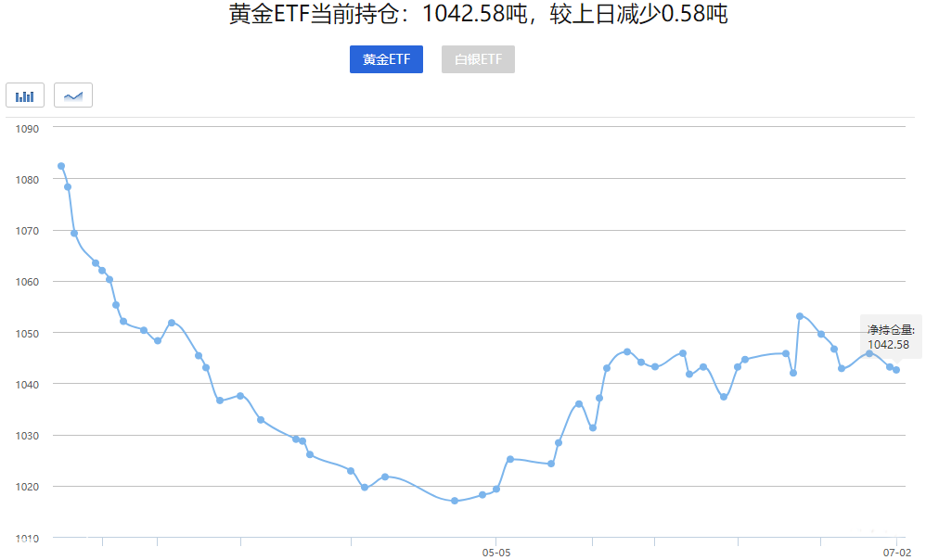The height and width of the screenshot is (560, 926).
Task: Select the third data point near 1069
Action: (x=74, y=234)
